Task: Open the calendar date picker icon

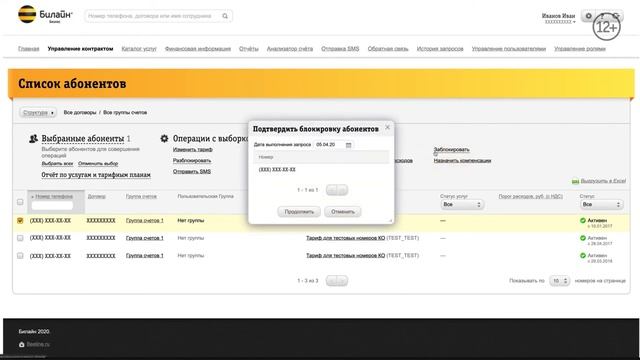Action: click(x=348, y=145)
